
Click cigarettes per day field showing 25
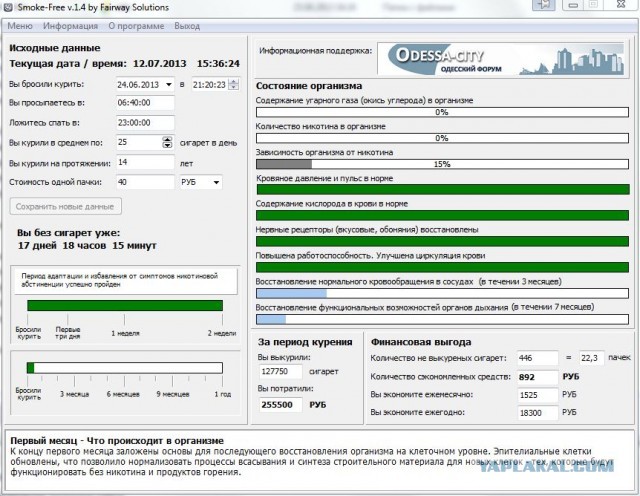[139, 142]
